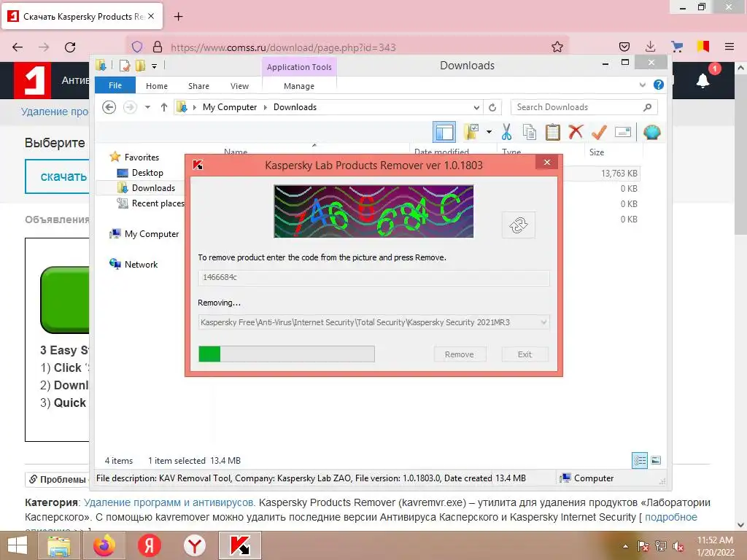Click Explorer Forward arrow button
747x560 pixels.
[130, 107]
